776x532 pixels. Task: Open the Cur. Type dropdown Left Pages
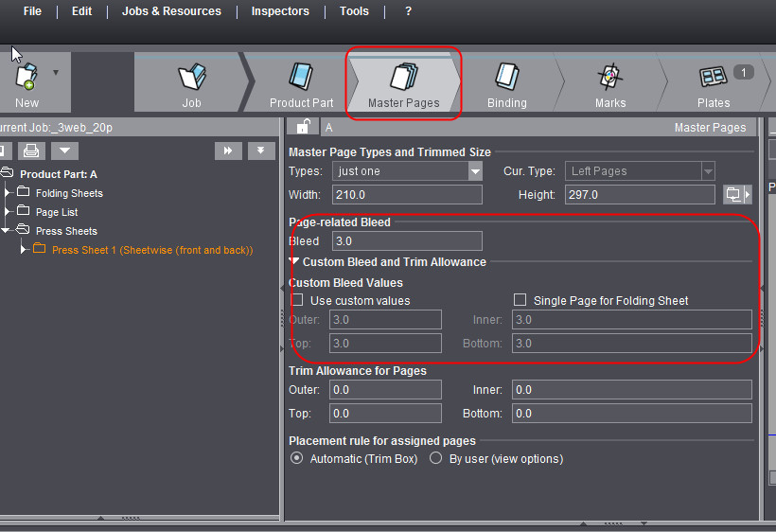(x=640, y=171)
